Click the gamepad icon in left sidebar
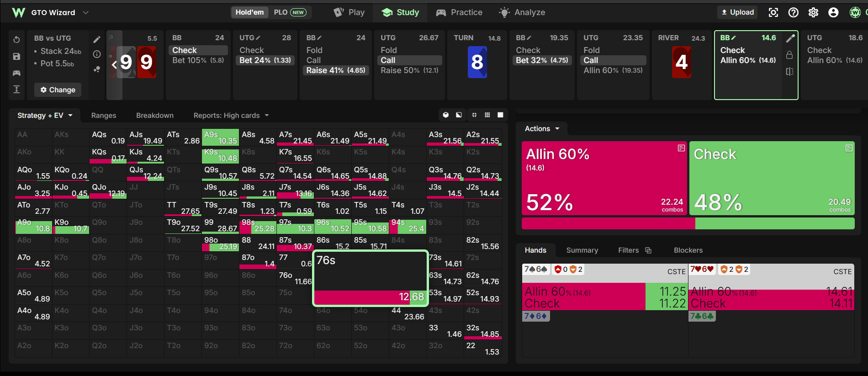The height and width of the screenshot is (376, 868). coord(16,73)
